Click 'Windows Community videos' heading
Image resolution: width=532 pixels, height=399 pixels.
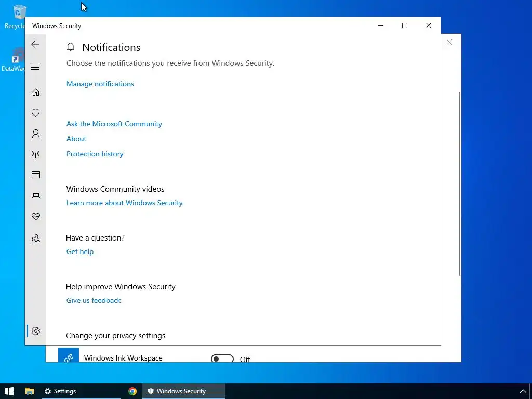(x=115, y=189)
